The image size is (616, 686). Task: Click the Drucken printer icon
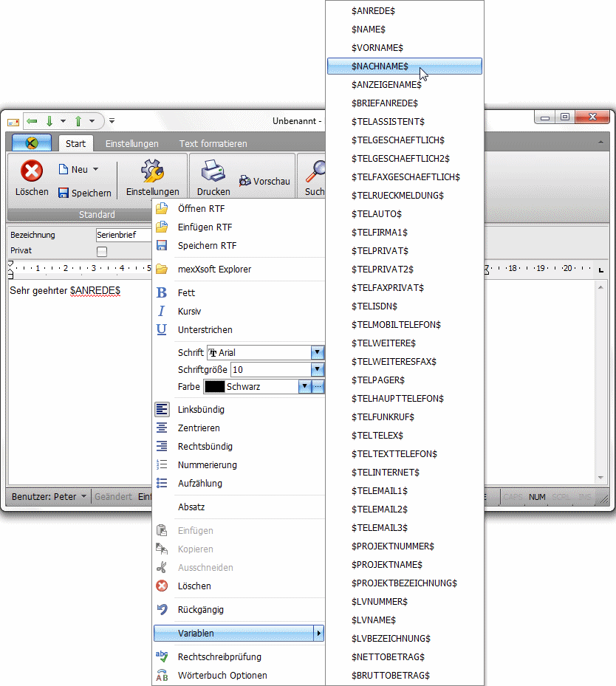(x=213, y=171)
